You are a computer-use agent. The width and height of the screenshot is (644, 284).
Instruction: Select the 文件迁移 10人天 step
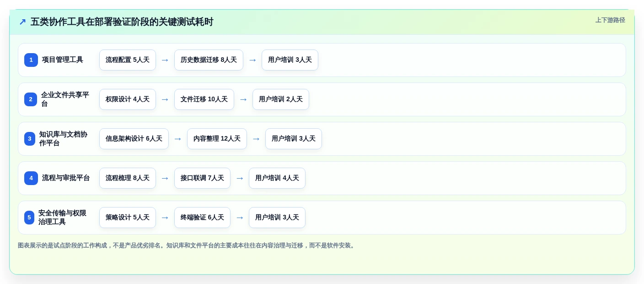click(204, 99)
